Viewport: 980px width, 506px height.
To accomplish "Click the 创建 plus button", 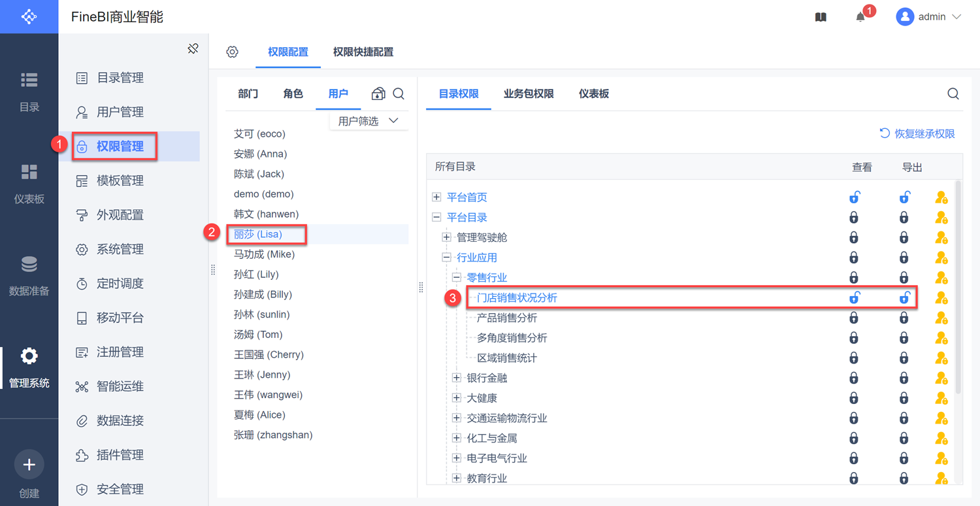I will point(29,465).
